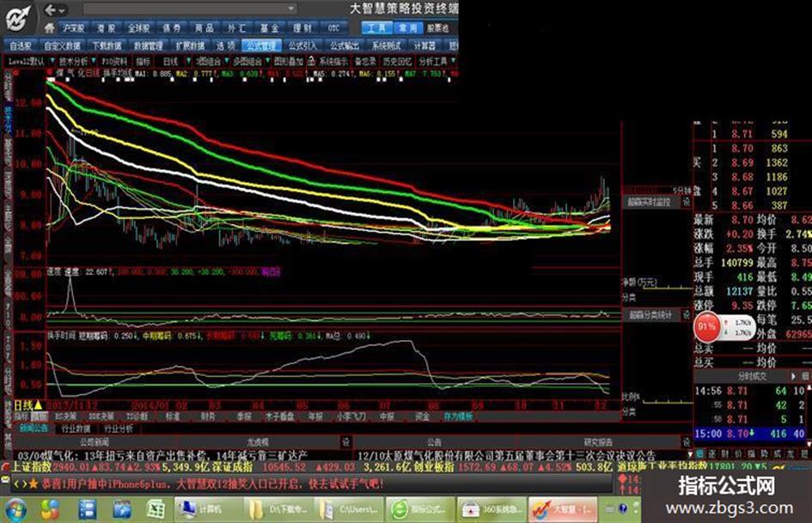Open the F10资料 toolbar item
The height and width of the screenshot is (523, 812).
coord(114,61)
